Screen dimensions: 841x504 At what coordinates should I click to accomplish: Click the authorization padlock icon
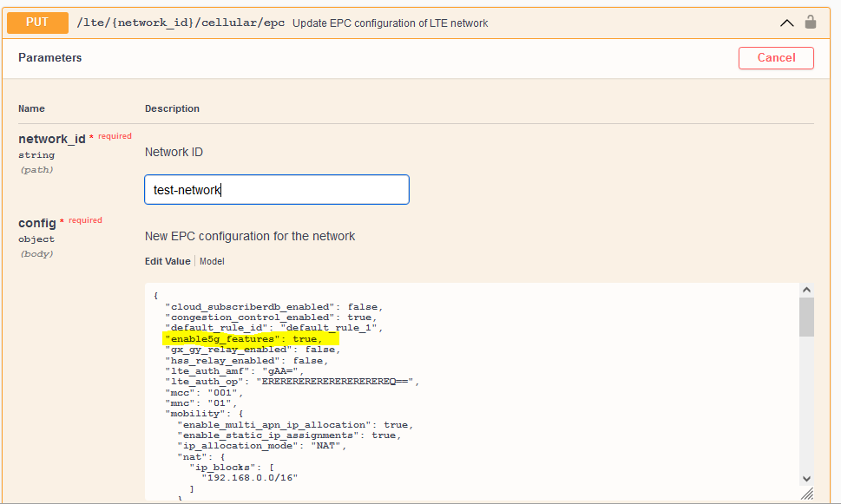pos(811,23)
